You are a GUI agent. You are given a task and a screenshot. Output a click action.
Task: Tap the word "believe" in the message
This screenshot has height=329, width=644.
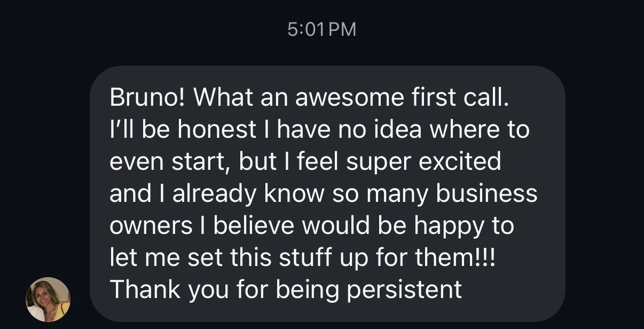coord(253,225)
